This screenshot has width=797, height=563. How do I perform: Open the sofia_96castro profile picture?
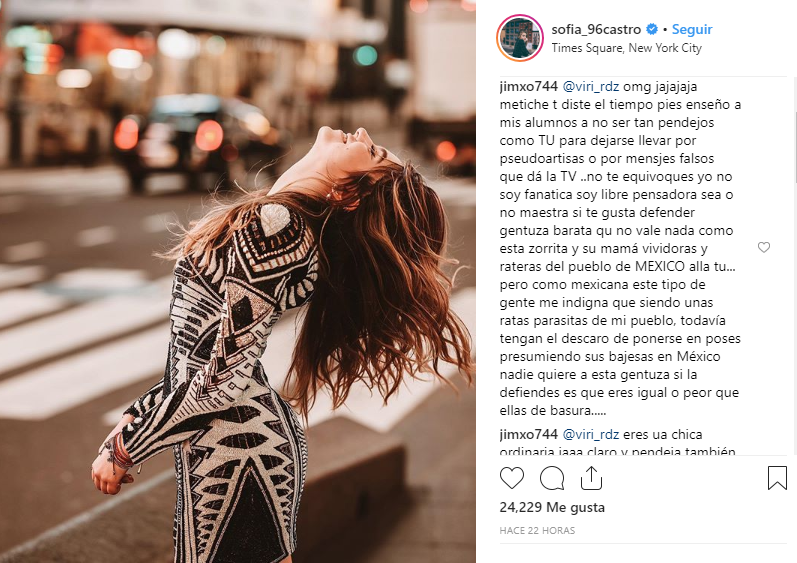(520, 38)
